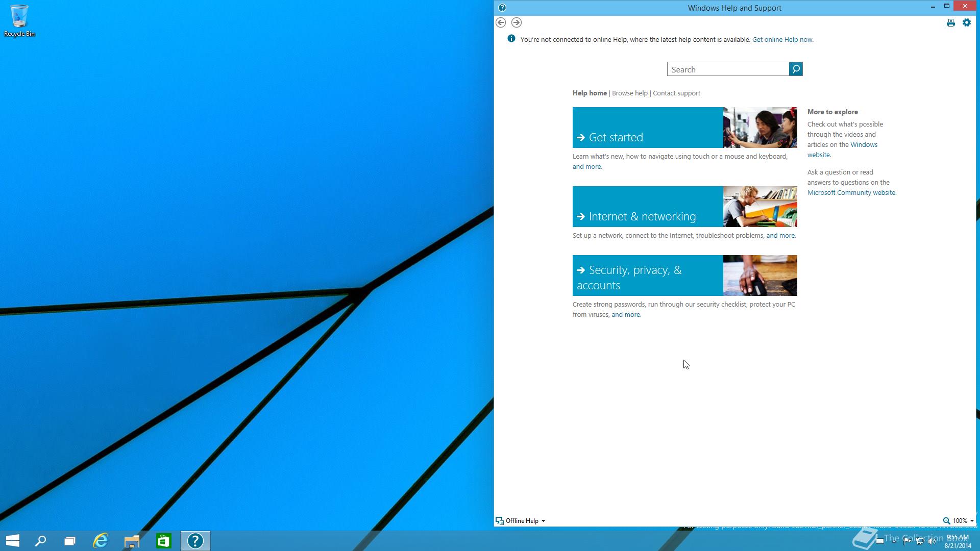This screenshot has width=980, height=551.
Task: Open Microsoft Community website link
Action: click(851, 192)
